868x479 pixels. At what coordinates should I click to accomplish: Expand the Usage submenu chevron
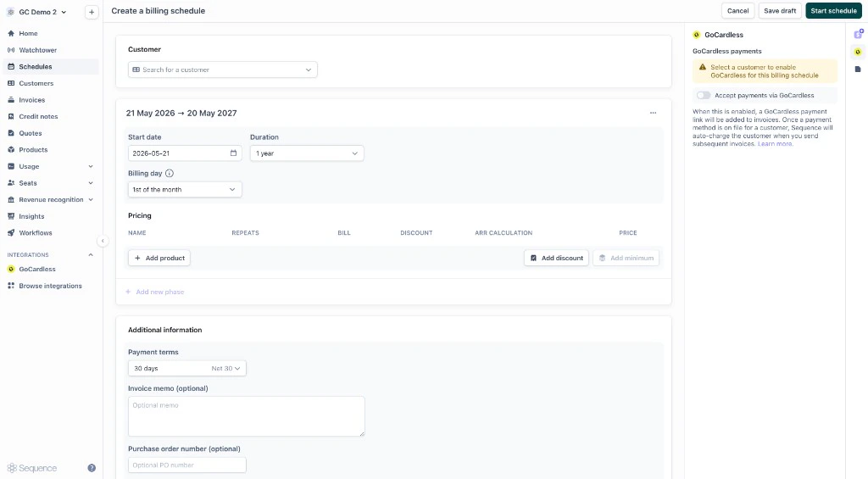coord(91,166)
